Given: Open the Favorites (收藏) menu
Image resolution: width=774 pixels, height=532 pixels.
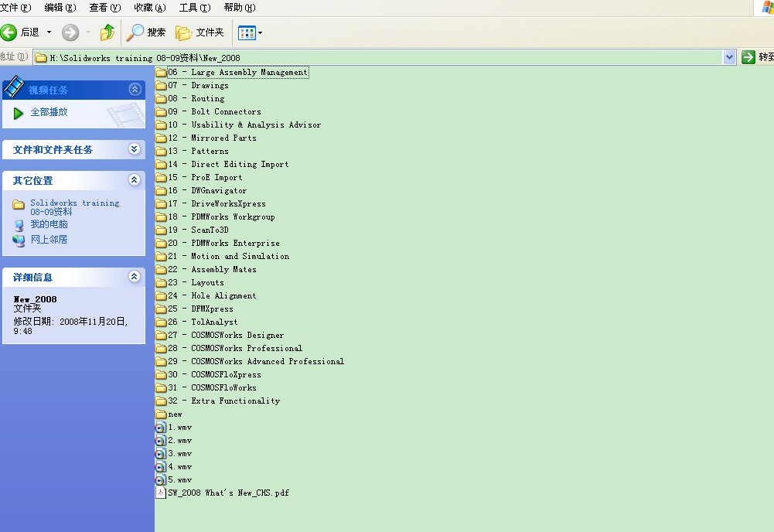Looking at the screenshot, I should point(149,8).
